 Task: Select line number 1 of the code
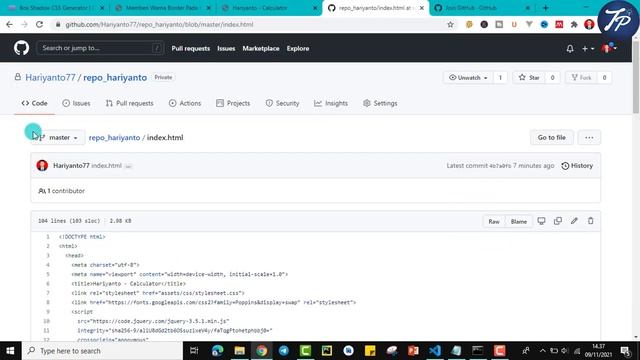coord(47,237)
